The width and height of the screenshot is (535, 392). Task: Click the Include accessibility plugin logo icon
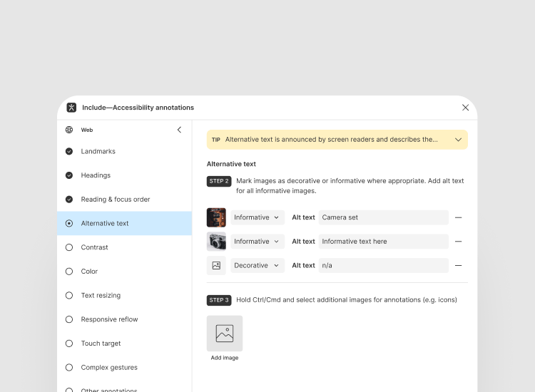(71, 108)
